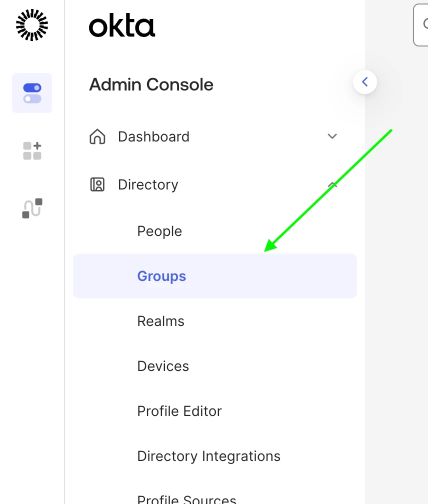Click the okta wordmark logo
The image size is (428, 504).
click(x=122, y=25)
